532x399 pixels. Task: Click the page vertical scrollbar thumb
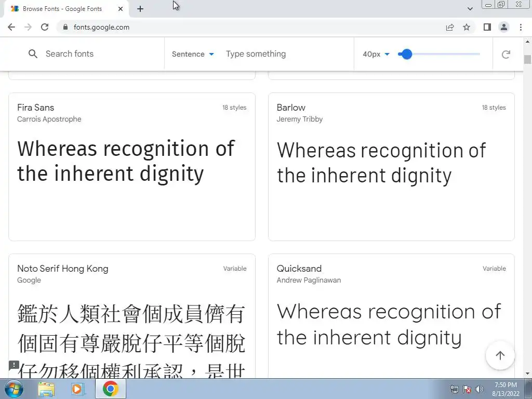(528, 59)
